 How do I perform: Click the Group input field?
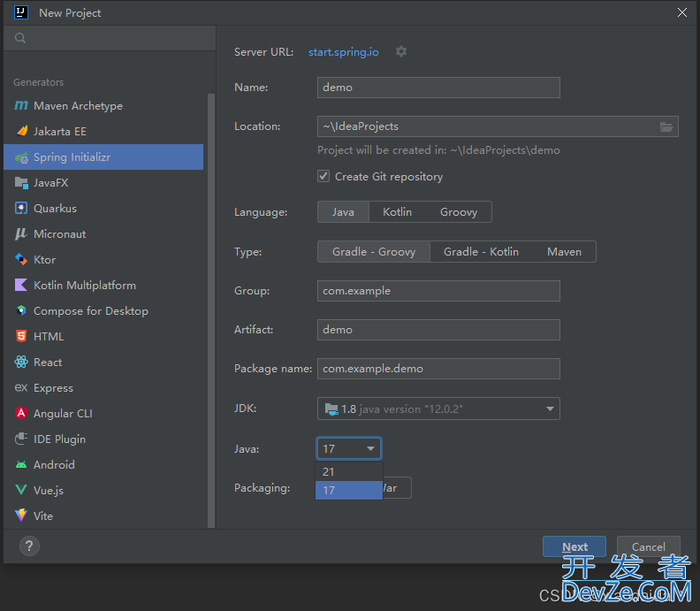pyautogui.click(x=438, y=291)
